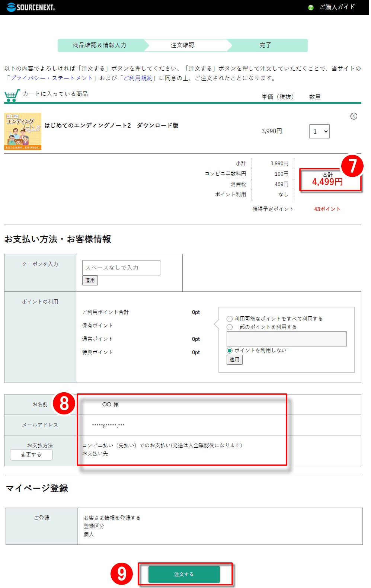Screen dimensions: 371x588
Task: Open the product thumbnail image
Action: [x=23, y=131]
